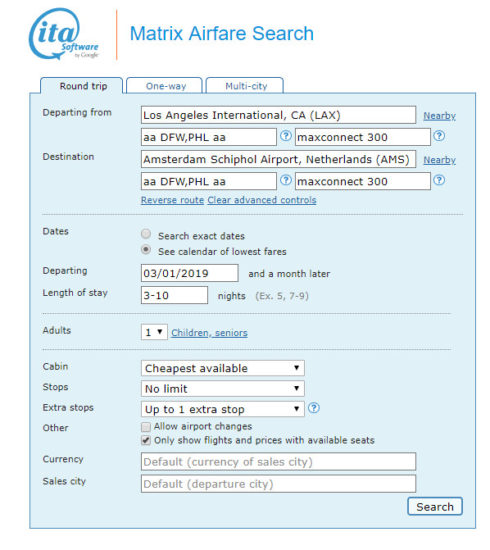Click the Extra stops help icon
This screenshot has width=490, height=550.
pos(314,408)
